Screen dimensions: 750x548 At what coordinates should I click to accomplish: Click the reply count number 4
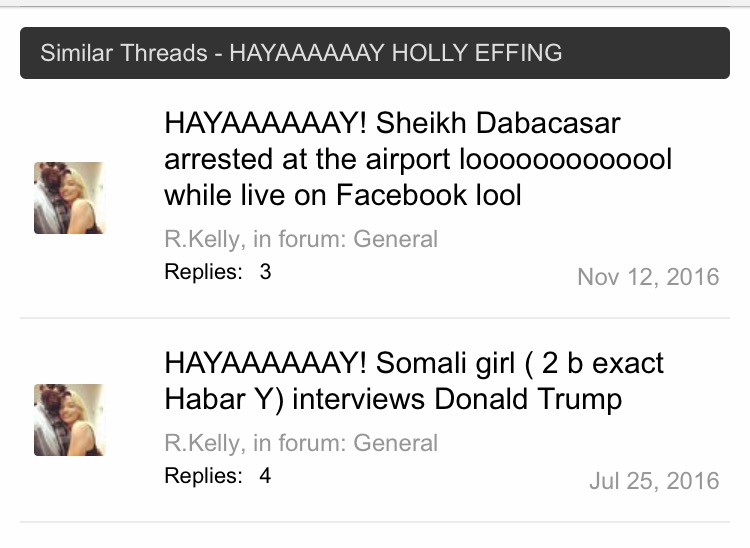click(265, 476)
